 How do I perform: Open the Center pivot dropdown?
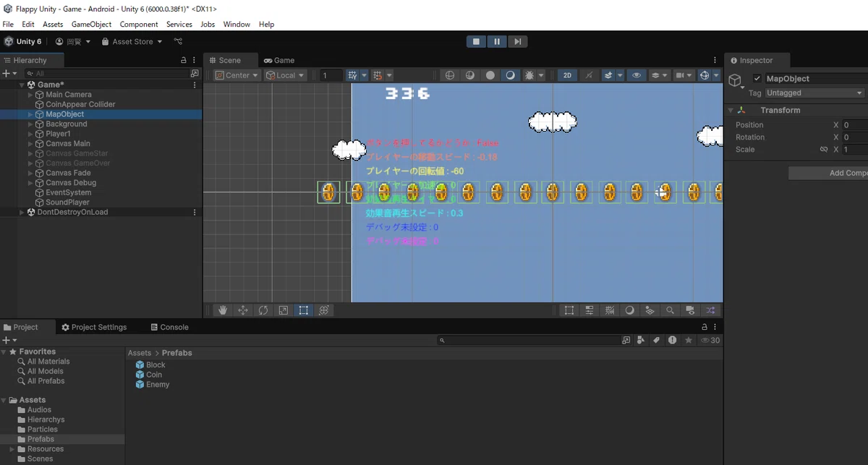click(237, 75)
